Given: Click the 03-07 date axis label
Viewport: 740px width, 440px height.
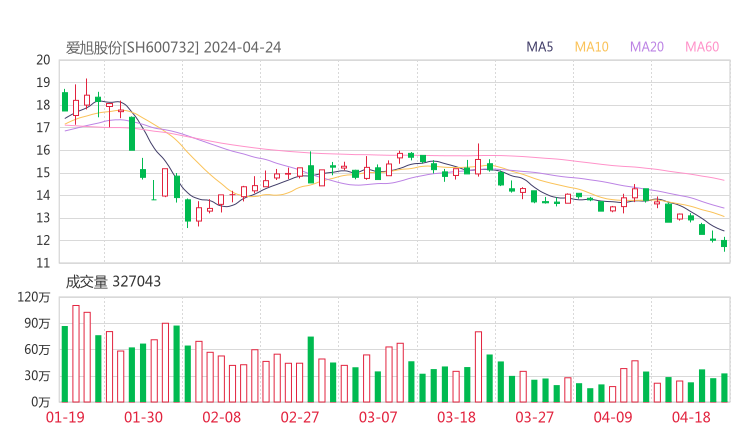Looking at the screenshot, I should click(378, 417).
